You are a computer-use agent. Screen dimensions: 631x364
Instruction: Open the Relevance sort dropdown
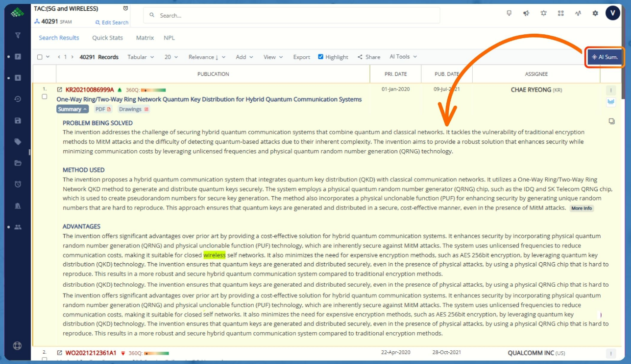click(x=206, y=57)
